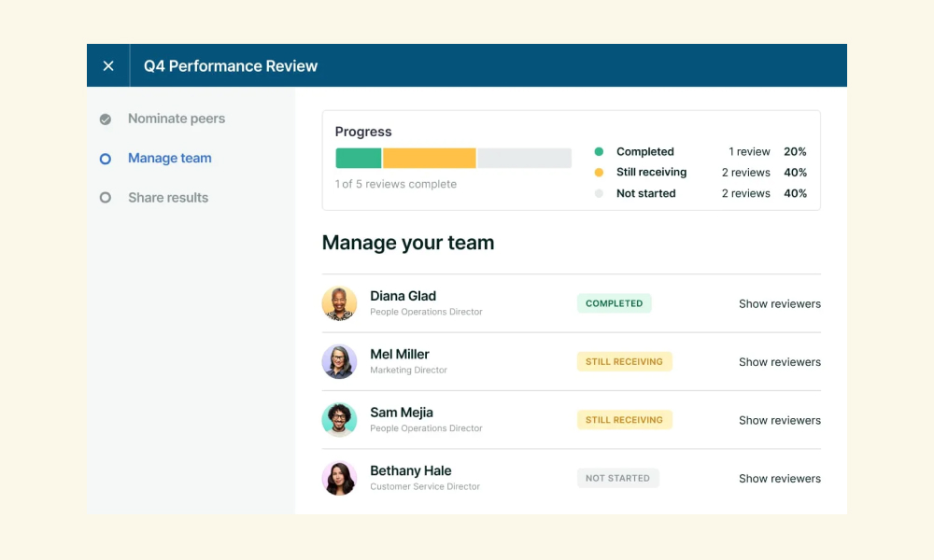
Task: Click the yellow segment of progress bar
Action: [x=430, y=159]
